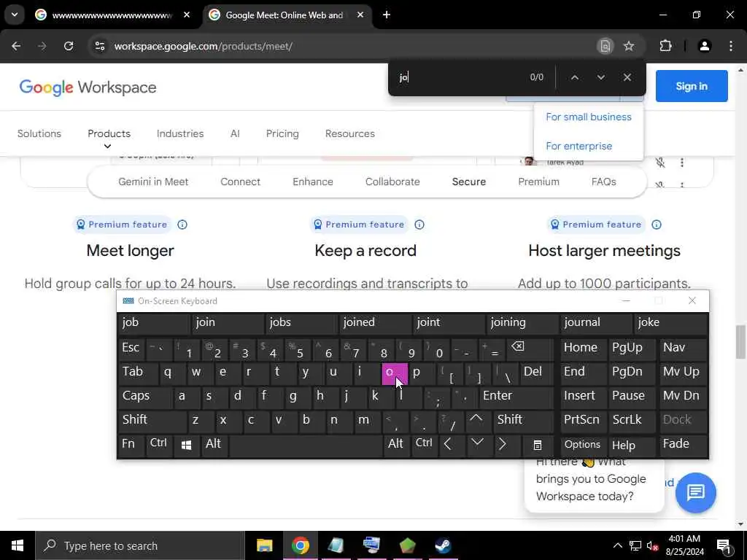Open the AI nav item
This screenshot has height=560, width=747.
(235, 134)
